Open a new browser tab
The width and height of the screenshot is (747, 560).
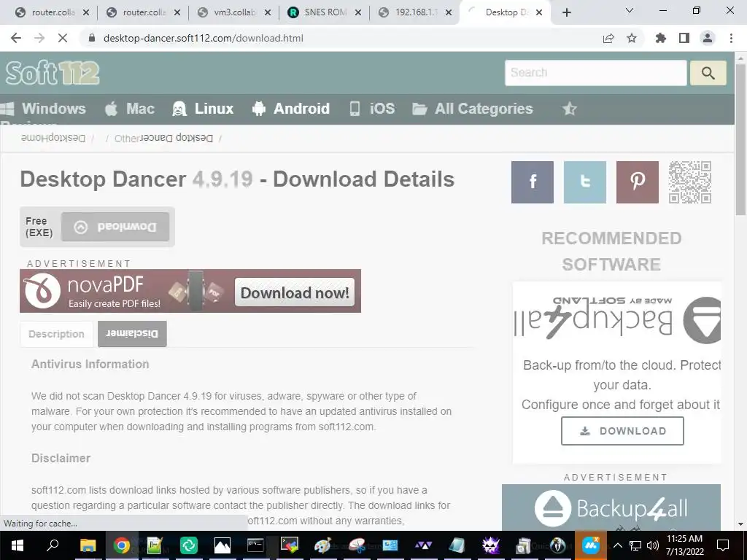tap(566, 12)
